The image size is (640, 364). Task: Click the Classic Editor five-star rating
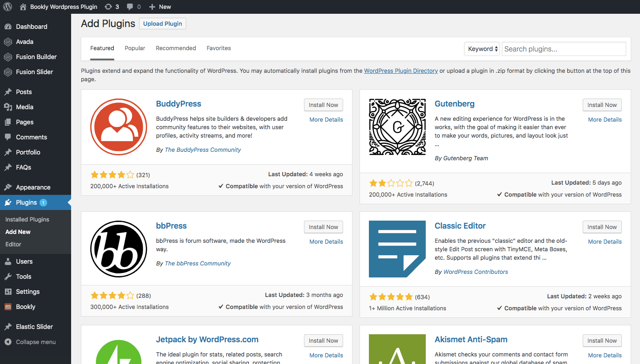tap(391, 297)
